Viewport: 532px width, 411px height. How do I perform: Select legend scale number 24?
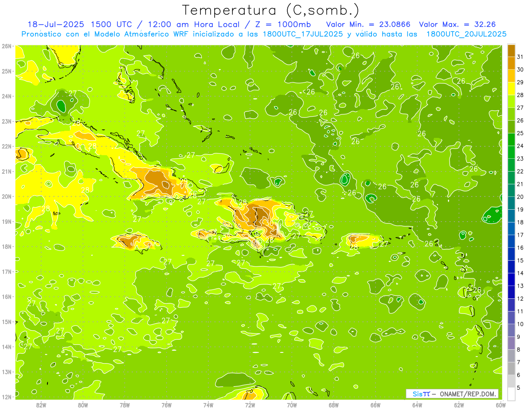520,146
